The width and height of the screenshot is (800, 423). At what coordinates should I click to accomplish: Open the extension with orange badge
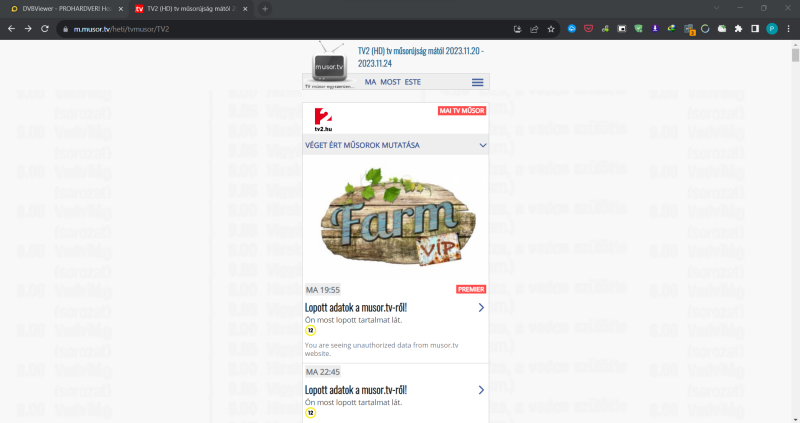[689, 30]
